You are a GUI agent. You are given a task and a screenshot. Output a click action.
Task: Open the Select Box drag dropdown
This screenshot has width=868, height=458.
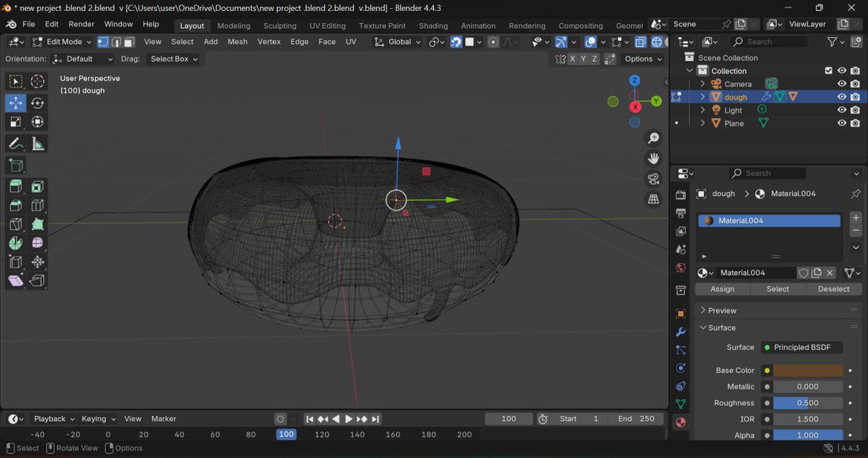[x=174, y=59]
